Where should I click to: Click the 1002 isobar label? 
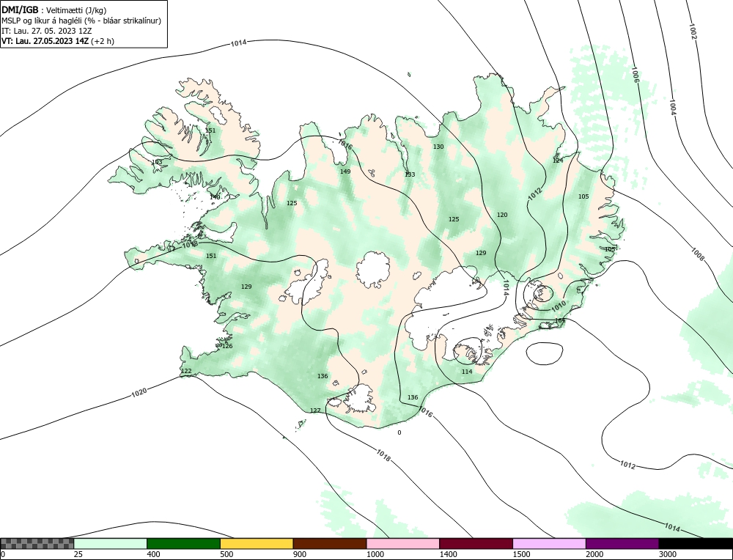pos(693,31)
